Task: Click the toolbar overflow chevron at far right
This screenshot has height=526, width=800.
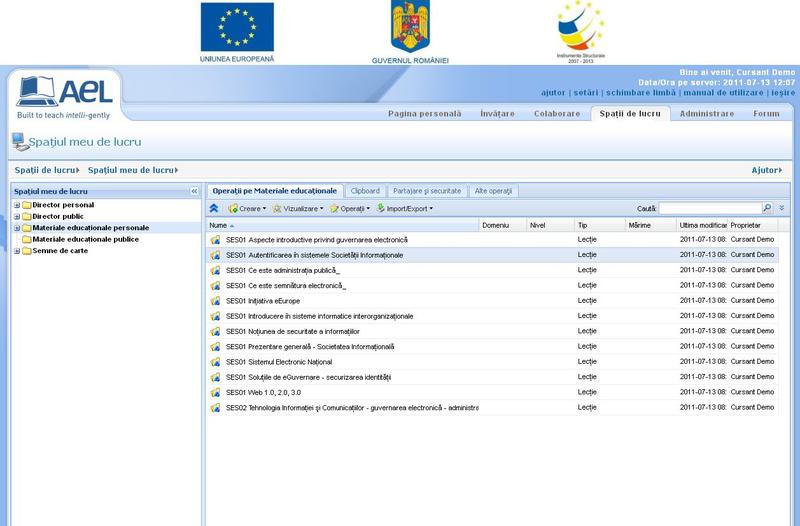Action: pos(782,208)
